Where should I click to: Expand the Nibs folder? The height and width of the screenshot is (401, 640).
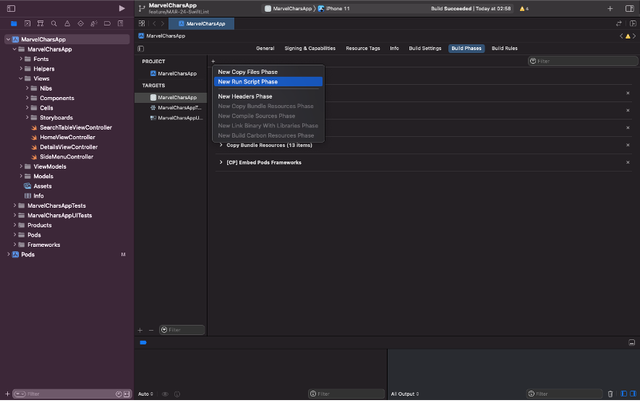pyautogui.click(x=27, y=88)
